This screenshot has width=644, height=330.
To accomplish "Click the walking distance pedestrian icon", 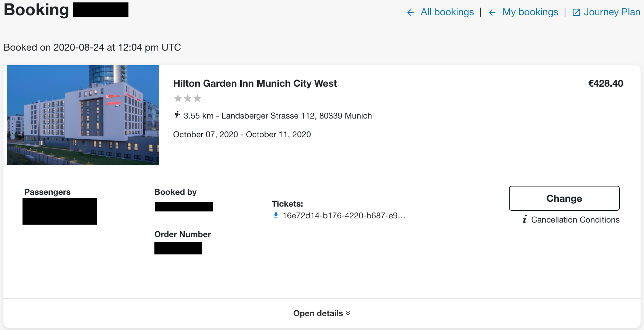I will tap(177, 115).
